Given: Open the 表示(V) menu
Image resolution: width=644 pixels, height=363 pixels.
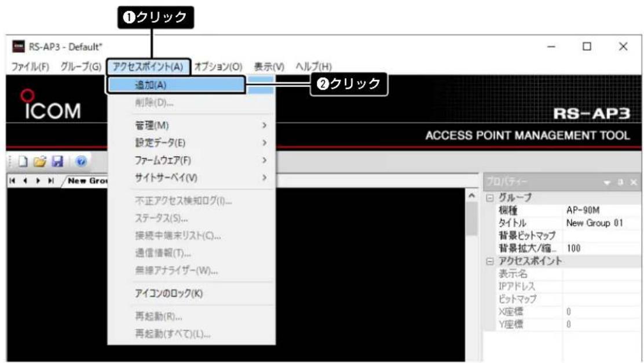Looking at the screenshot, I should pos(269,67).
